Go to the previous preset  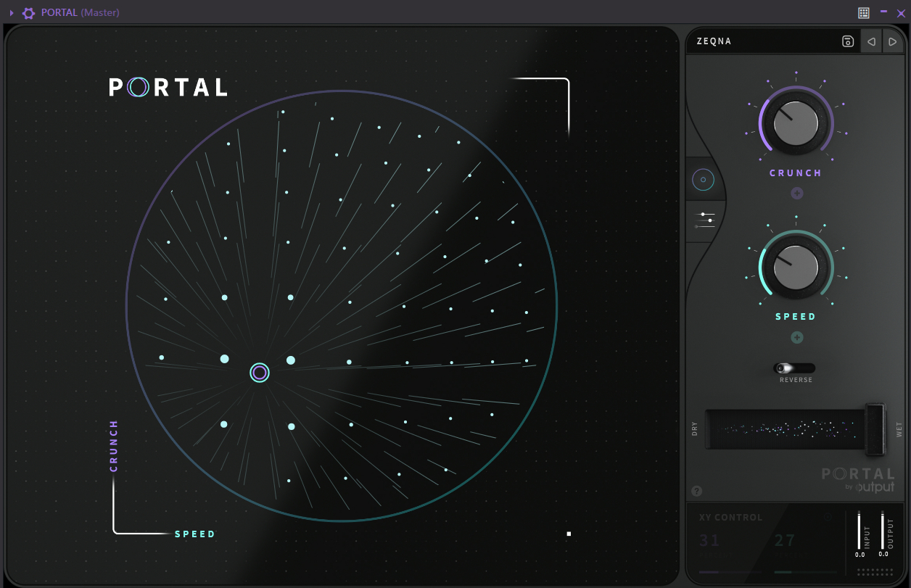tap(871, 41)
